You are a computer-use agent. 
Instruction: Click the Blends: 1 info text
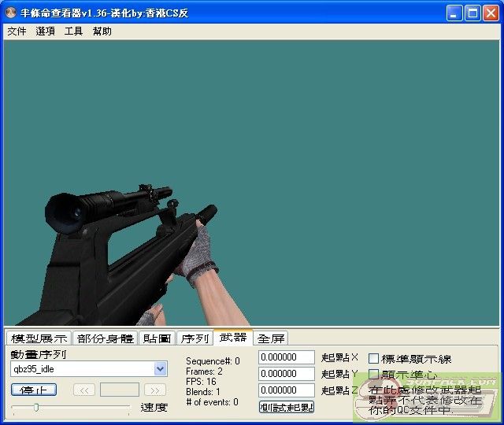coord(203,392)
